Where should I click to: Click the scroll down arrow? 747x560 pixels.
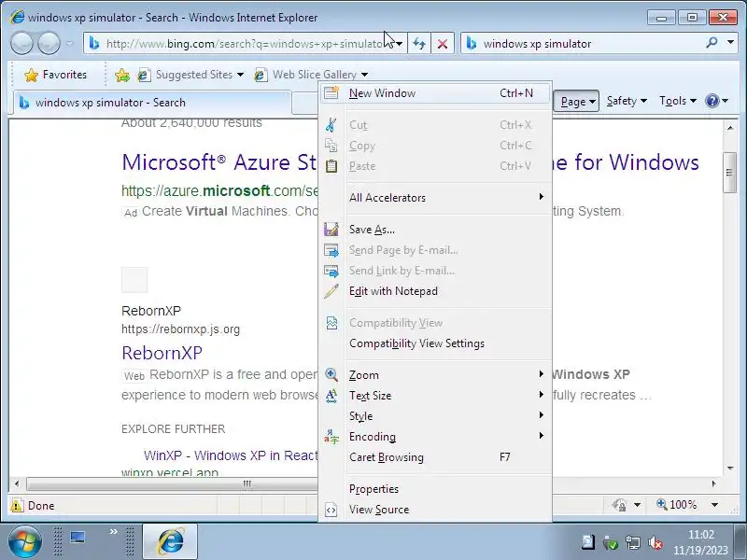[x=730, y=469]
